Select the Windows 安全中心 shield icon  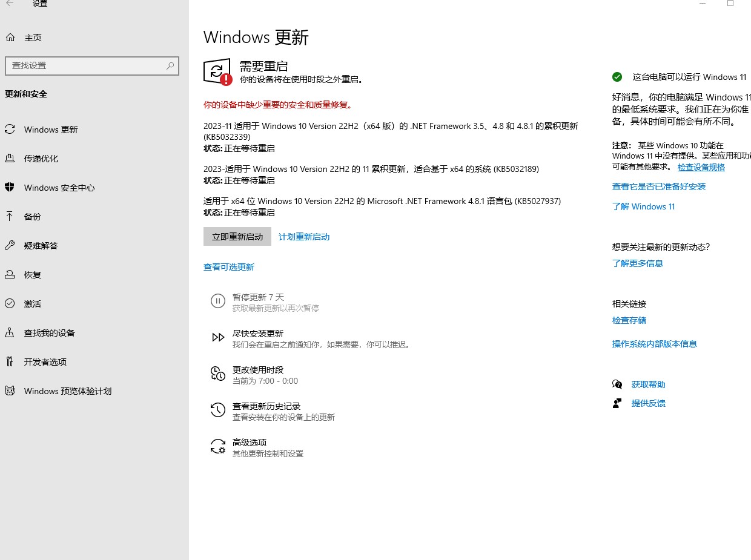click(10, 188)
